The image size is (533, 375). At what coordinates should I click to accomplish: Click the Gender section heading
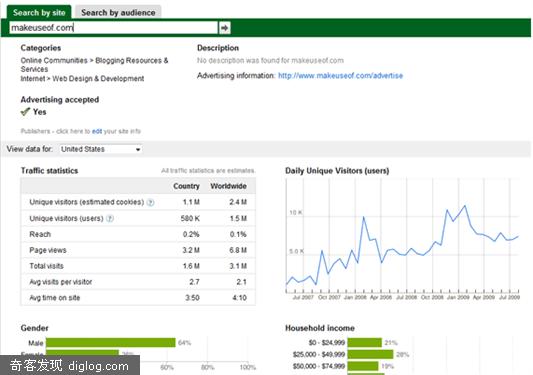click(34, 328)
